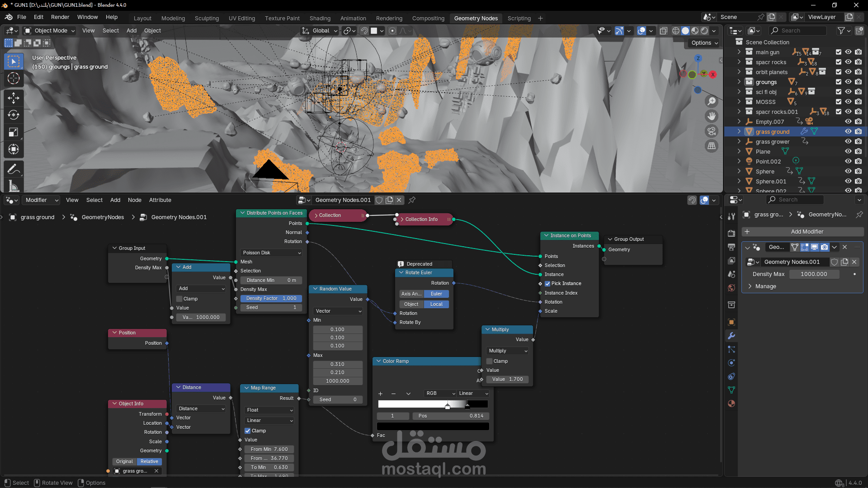This screenshot has height=488, width=868.
Task: Select the Relative button in Object Info
Action: pyautogui.click(x=149, y=461)
